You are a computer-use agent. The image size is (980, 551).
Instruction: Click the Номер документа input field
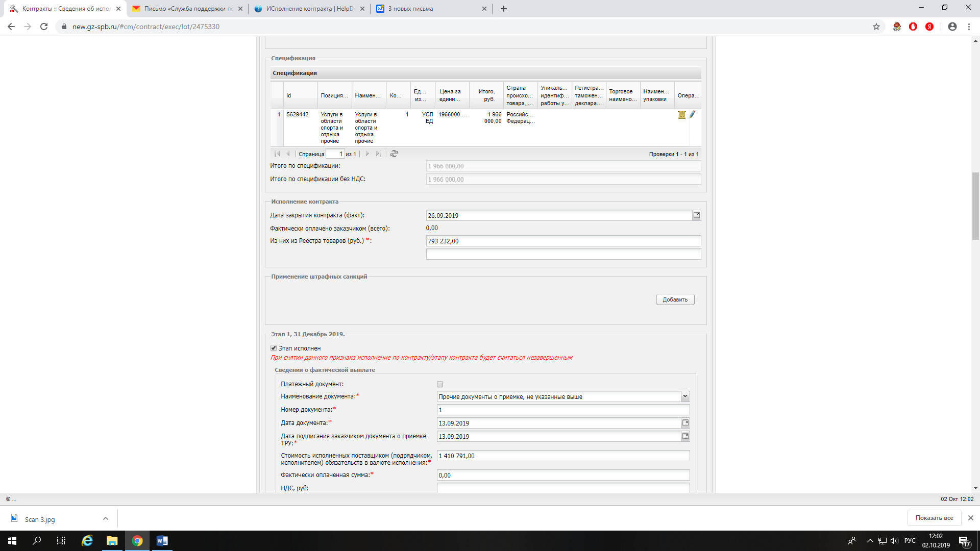[563, 410]
